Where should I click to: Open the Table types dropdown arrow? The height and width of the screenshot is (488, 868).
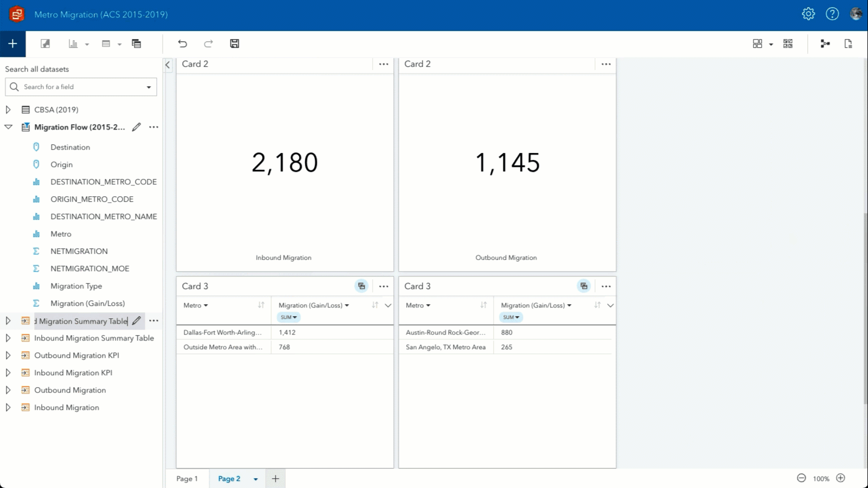(119, 44)
